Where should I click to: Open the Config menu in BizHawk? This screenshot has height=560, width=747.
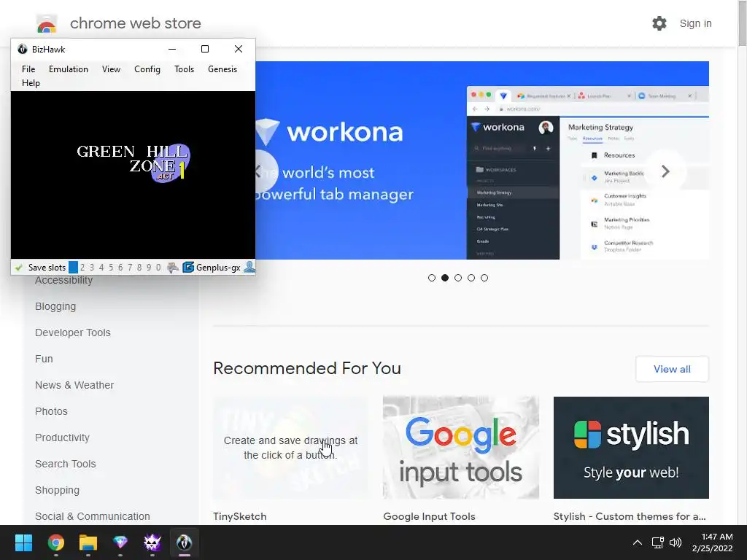tap(147, 69)
